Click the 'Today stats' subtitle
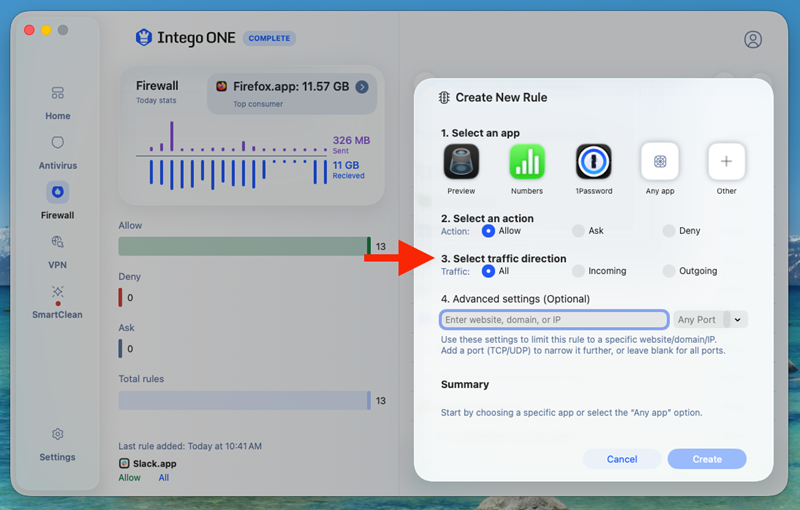 (156, 100)
